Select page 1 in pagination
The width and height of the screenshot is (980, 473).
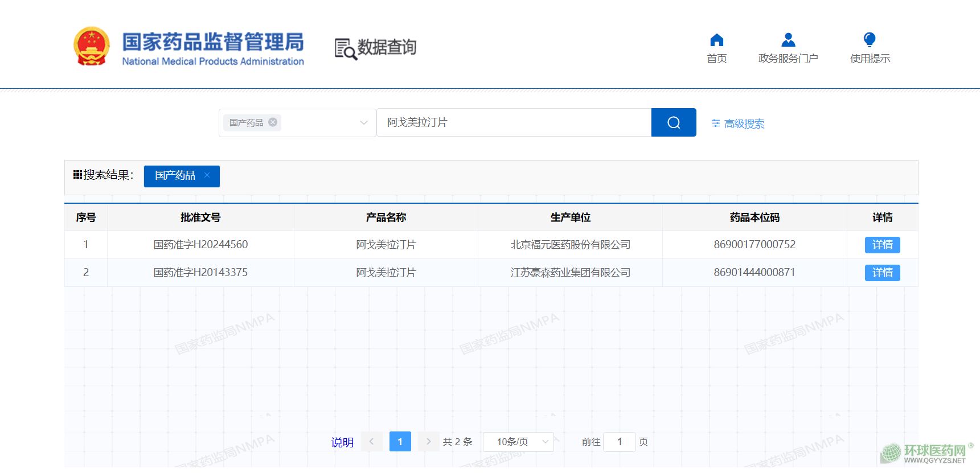click(x=400, y=442)
